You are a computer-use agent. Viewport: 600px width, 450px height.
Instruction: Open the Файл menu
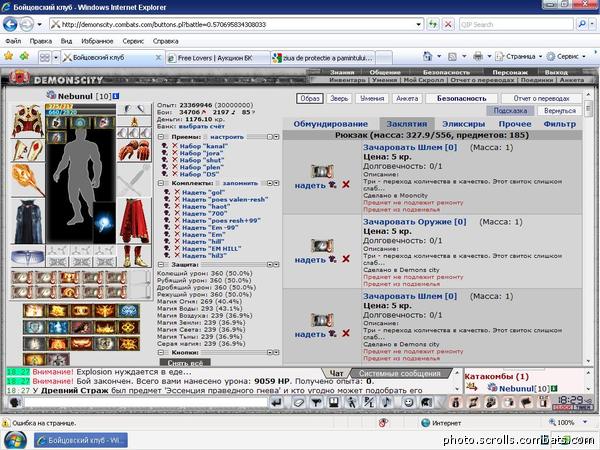(x=13, y=41)
